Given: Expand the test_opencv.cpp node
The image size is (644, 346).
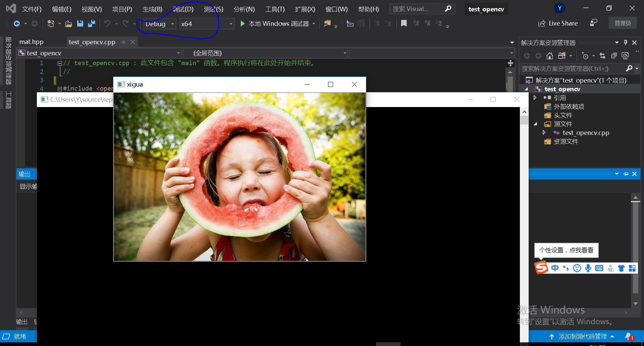Looking at the screenshot, I should tap(544, 133).
